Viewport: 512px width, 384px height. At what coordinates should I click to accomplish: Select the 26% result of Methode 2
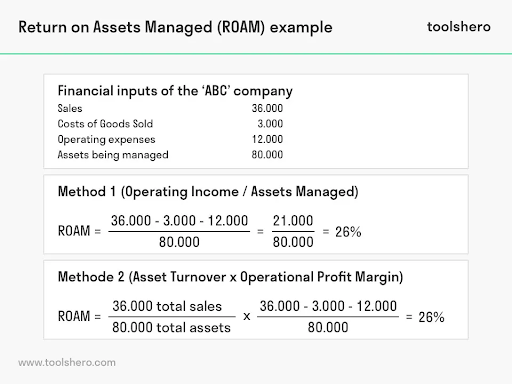point(431,317)
